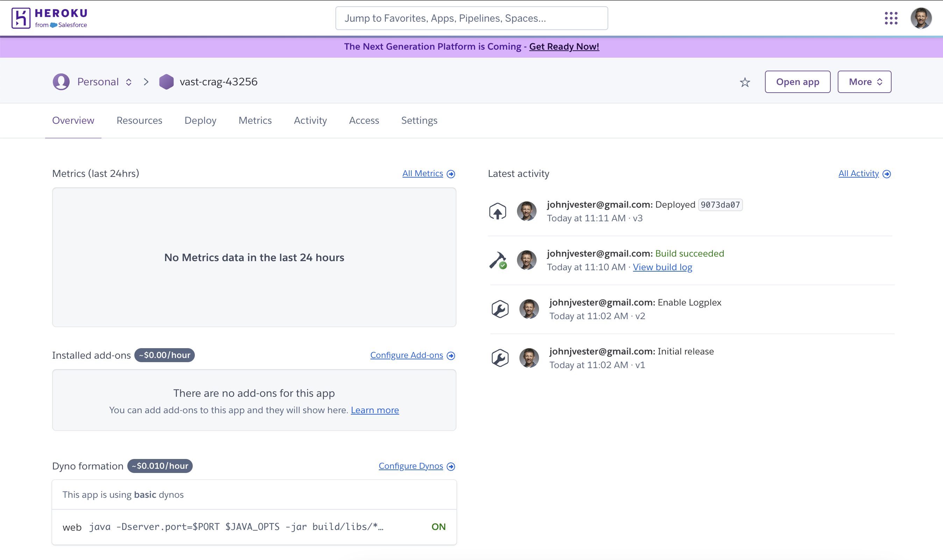Click the arrow icon beside All Metrics
Viewport: 943px width, 560px height.
451,174
